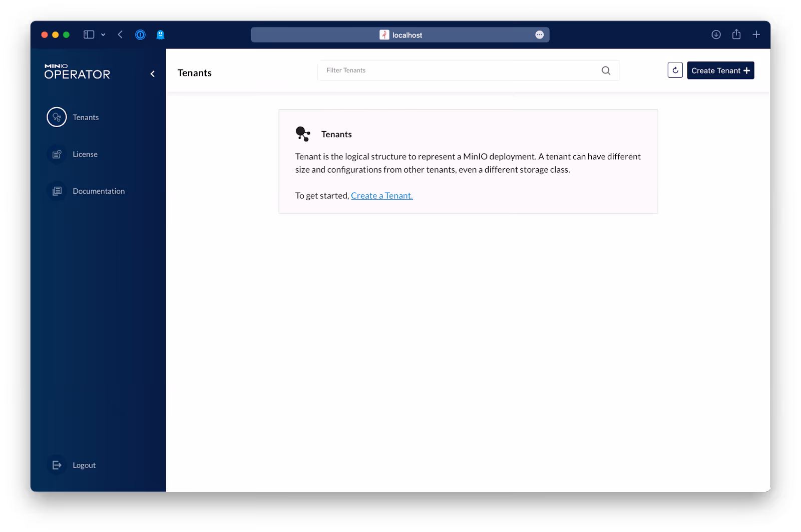Select the Tenants menu label in sidebar
Screen dimensions: 801x532
(86, 117)
